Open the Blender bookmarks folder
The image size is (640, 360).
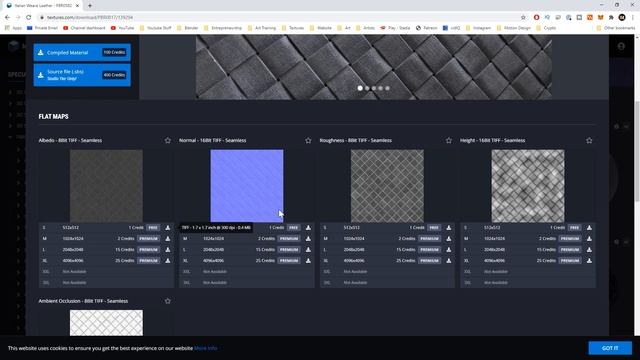188,28
